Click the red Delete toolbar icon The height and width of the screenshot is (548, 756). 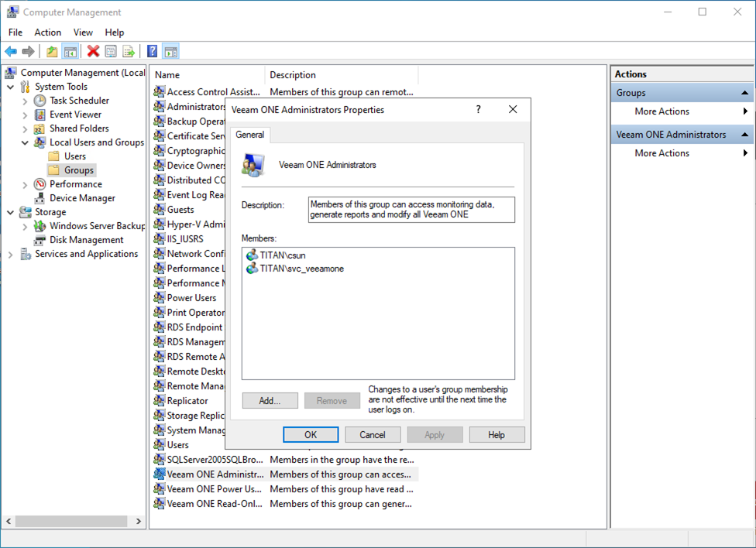click(x=93, y=51)
